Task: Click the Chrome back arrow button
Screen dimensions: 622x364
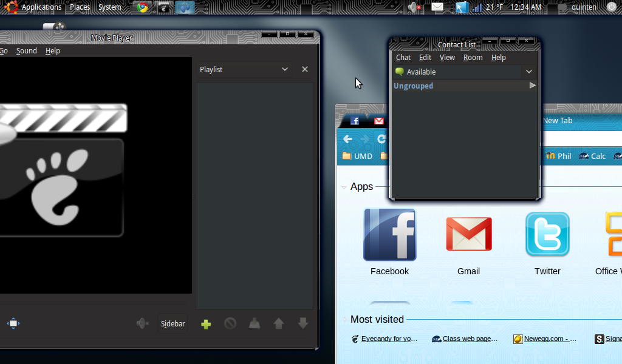Action: 348,139
